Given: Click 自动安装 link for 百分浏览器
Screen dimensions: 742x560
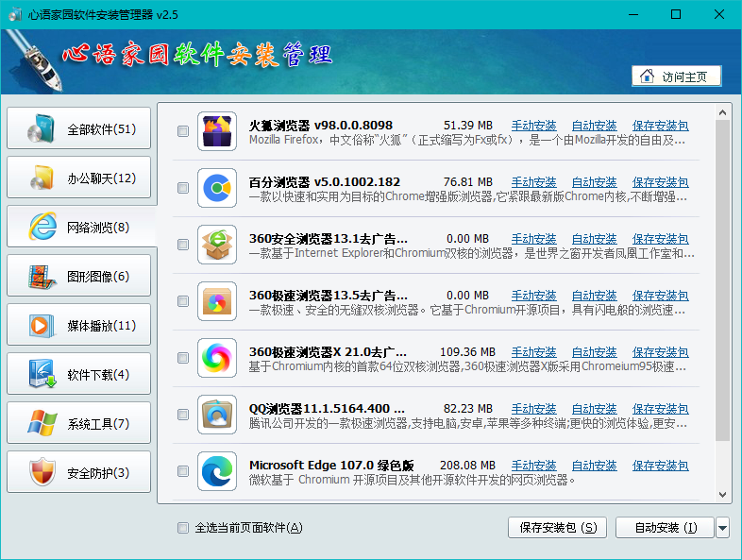Looking at the screenshot, I should (x=595, y=182).
